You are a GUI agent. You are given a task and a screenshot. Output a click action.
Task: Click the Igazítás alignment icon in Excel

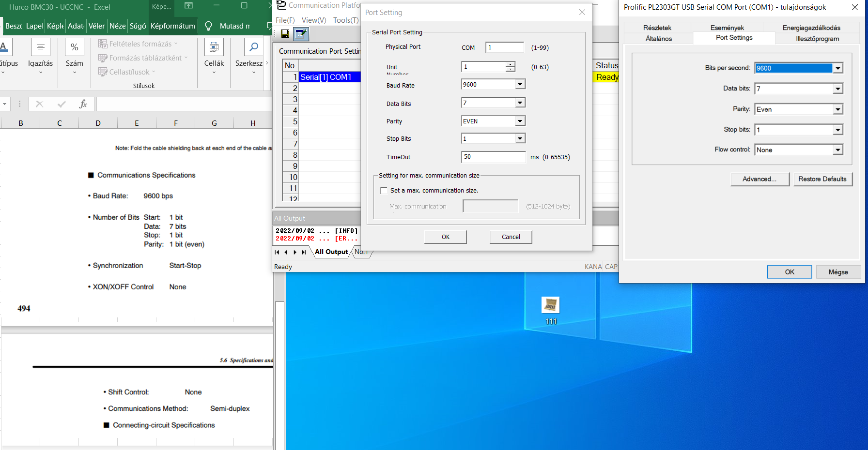pos(41,47)
